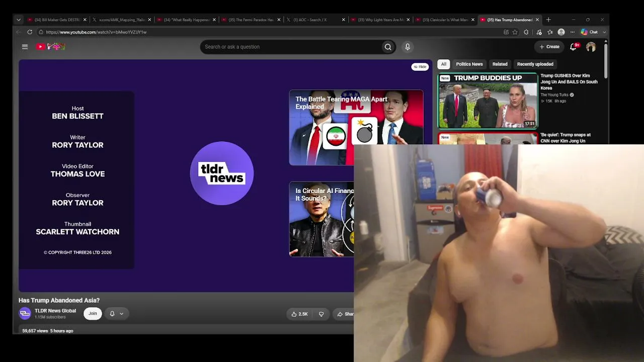Open the YouTube account avatar menu
Screen dimensions: 644x362
591,47
